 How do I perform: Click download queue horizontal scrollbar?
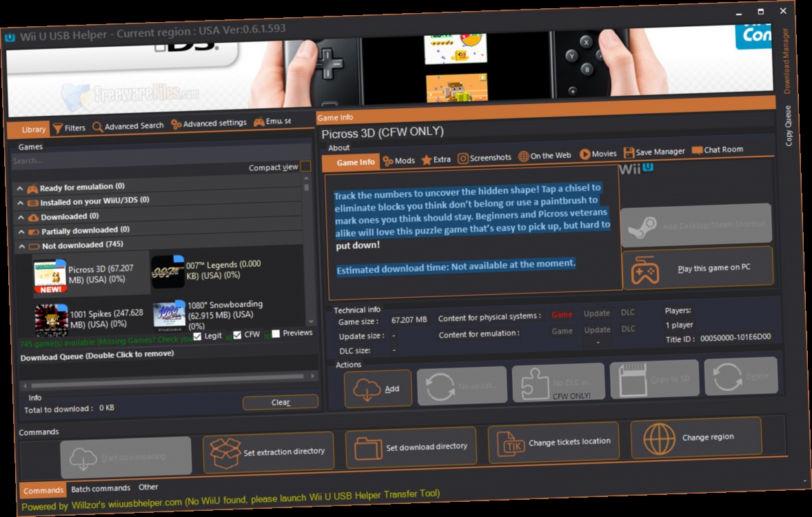[x=168, y=381]
